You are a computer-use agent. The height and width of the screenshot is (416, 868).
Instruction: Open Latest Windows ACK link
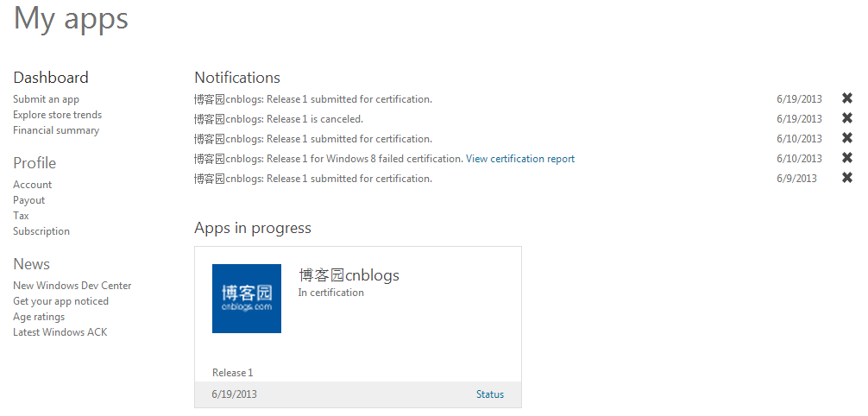click(x=60, y=332)
